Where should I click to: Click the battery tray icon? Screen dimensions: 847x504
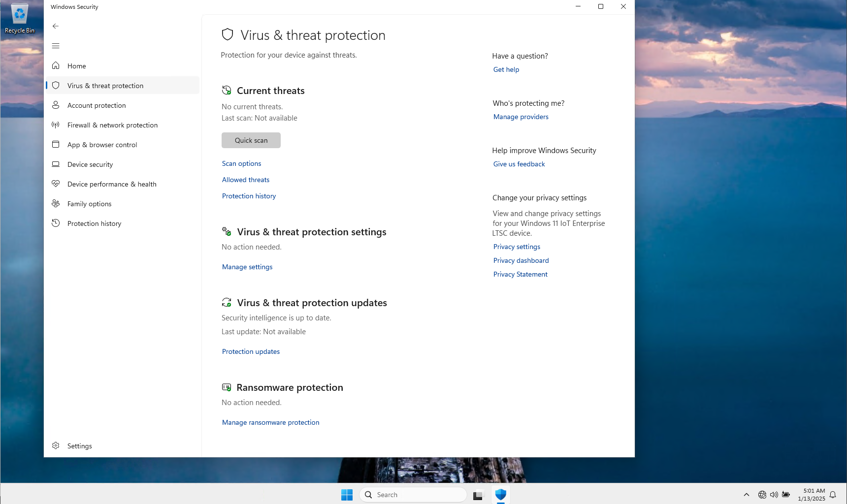(x=786, y=495)
